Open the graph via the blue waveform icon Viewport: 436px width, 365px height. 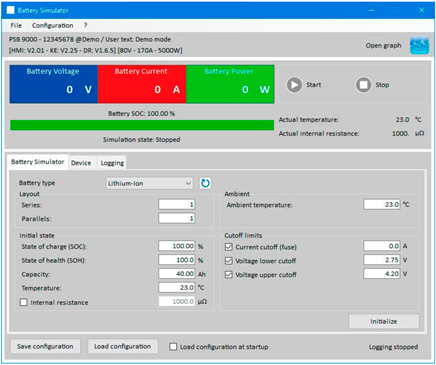[x=419, y=45]
